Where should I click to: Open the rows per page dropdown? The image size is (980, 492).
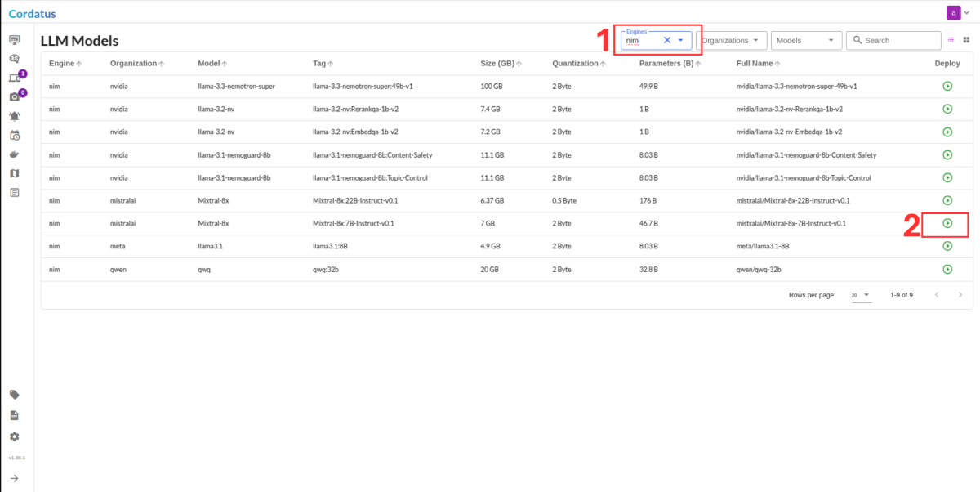tap(861, 295)
